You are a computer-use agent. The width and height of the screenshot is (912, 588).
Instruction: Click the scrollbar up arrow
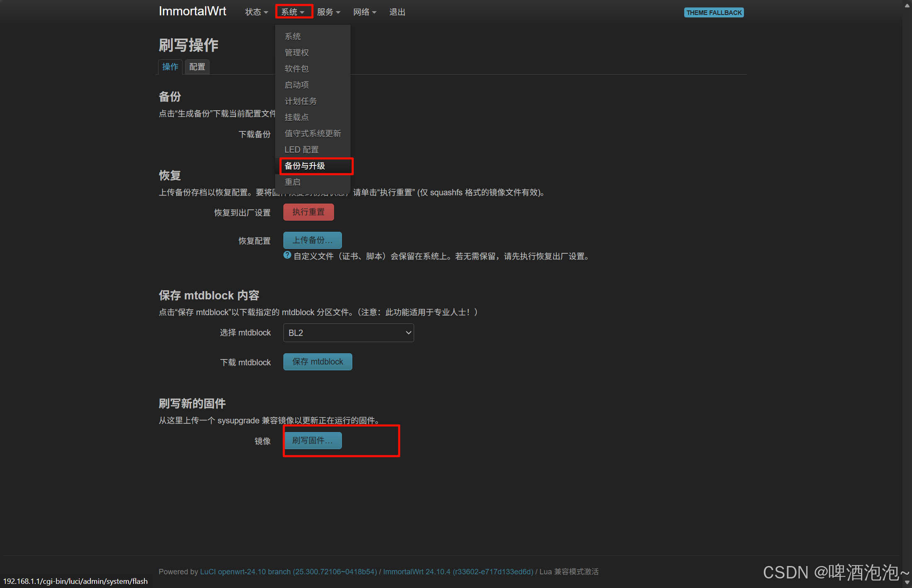click(907, 5)
